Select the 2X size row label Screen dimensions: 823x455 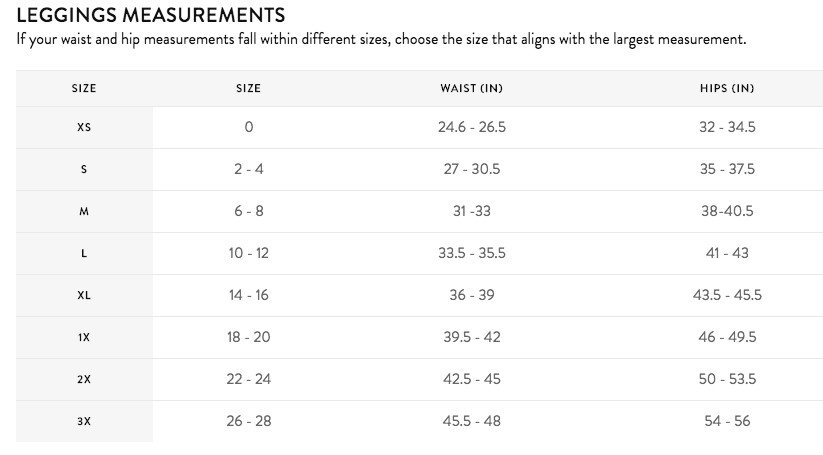coord(84,380)
